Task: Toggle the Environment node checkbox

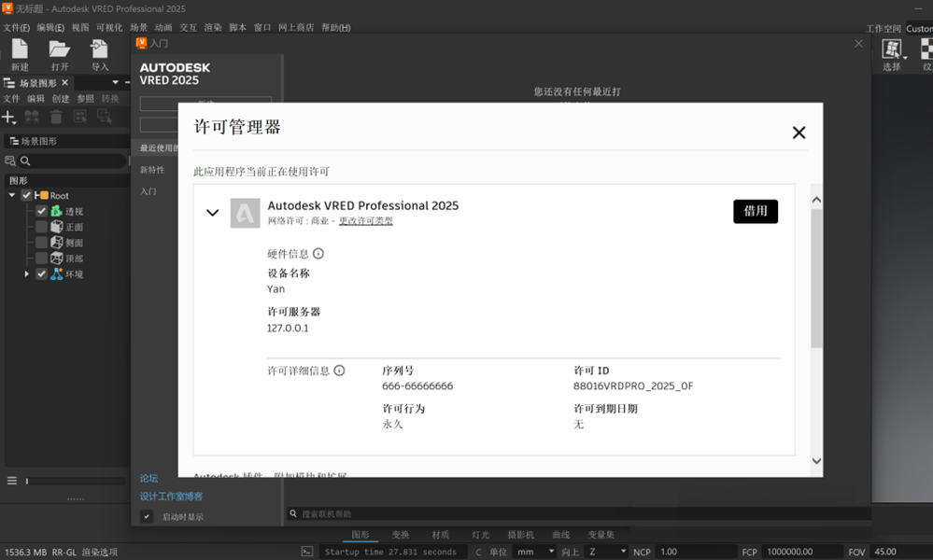Action: (42, 273)
